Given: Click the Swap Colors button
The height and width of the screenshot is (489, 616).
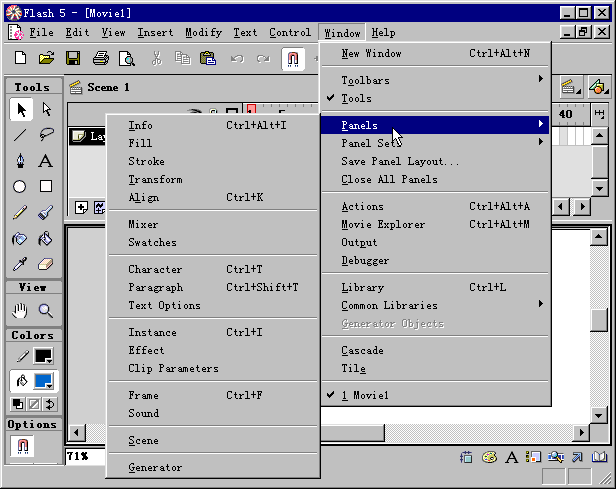Looking at the screenshot, I should (50, 404).
